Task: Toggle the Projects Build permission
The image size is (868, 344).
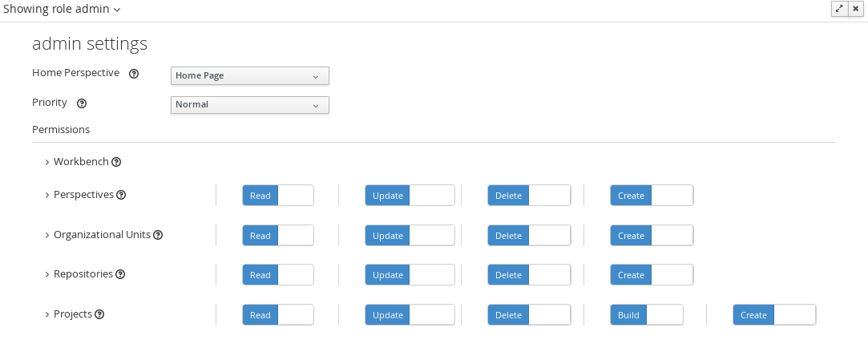Action: [x=646, y=315]
